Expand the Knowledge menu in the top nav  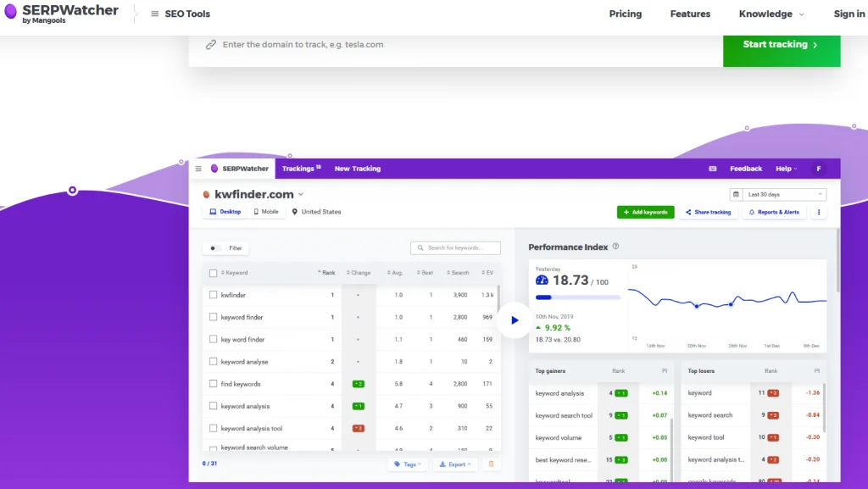(771, 14)
